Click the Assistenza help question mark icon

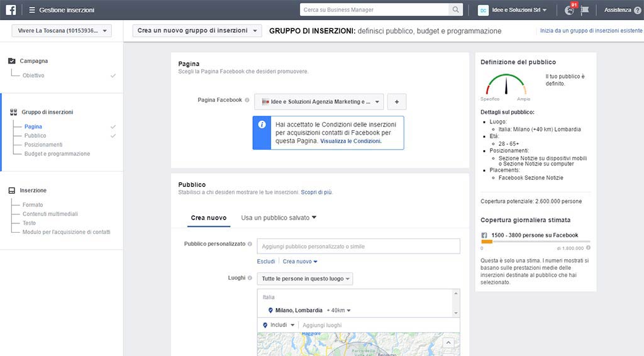point(638,10)
